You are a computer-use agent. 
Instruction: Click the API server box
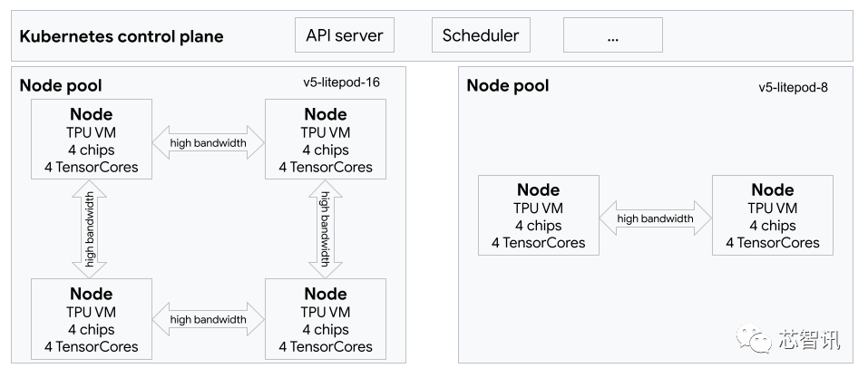click(x=345, y=34)
